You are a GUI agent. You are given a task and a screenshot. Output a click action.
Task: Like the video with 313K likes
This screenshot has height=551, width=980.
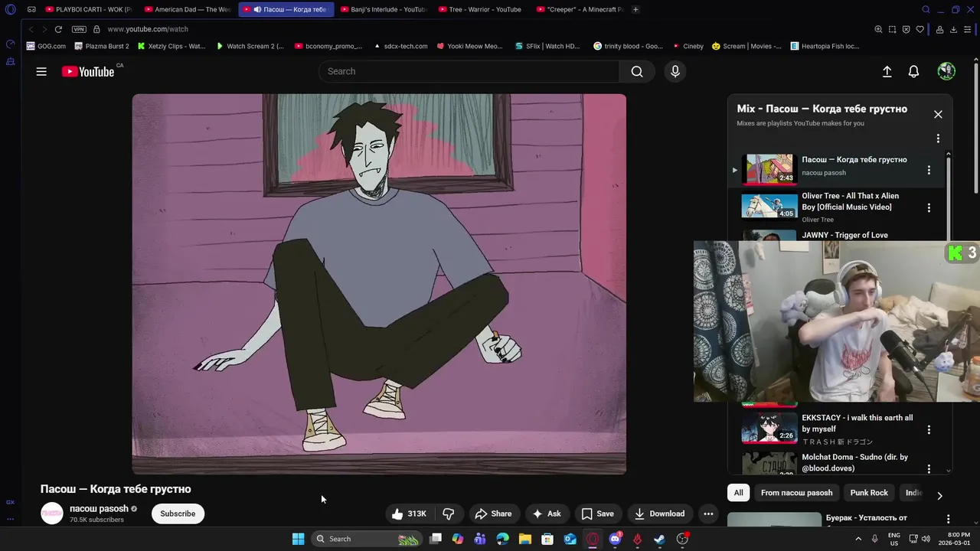(x=410, y=514)
